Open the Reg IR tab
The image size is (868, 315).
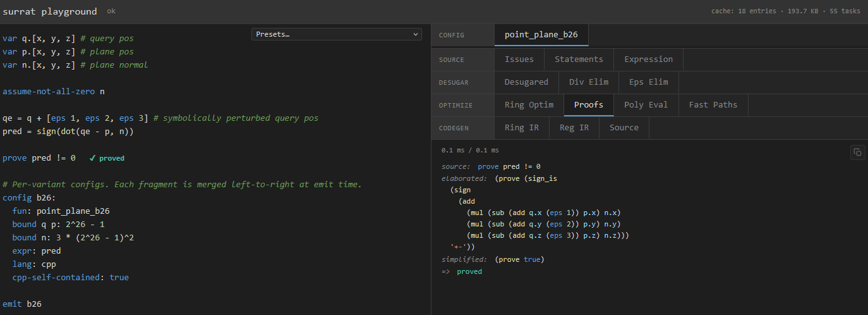[574, 128]
